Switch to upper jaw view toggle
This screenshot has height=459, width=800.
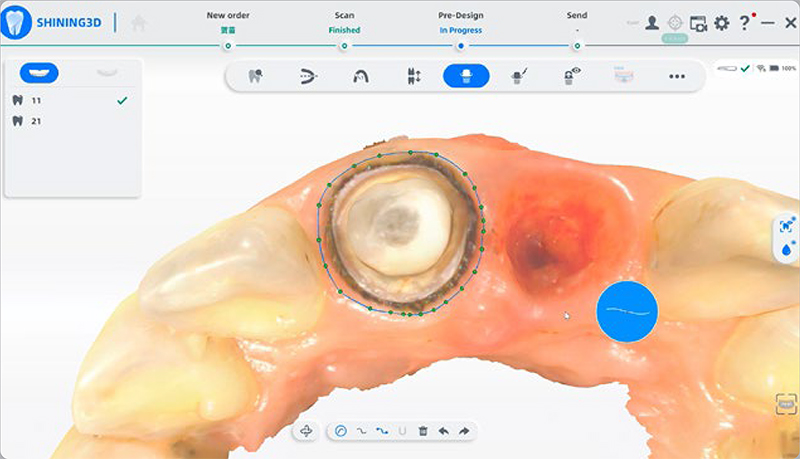click(39, 73)
